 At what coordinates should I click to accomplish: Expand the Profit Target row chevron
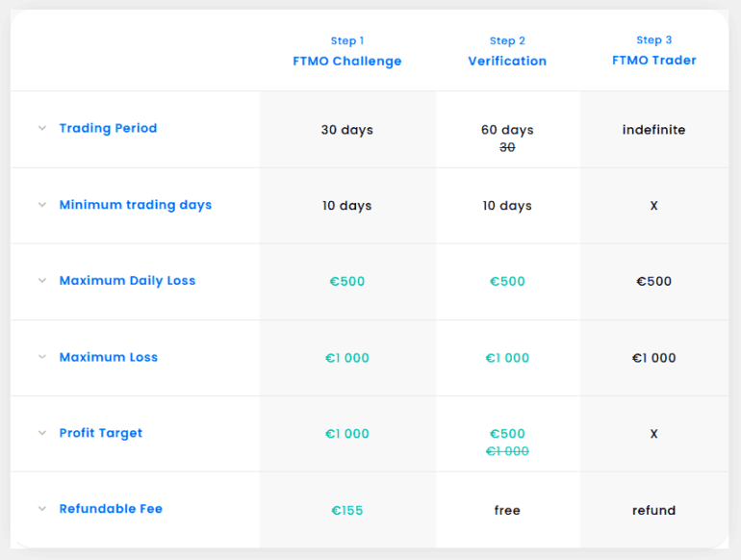(x=42, y=433)
